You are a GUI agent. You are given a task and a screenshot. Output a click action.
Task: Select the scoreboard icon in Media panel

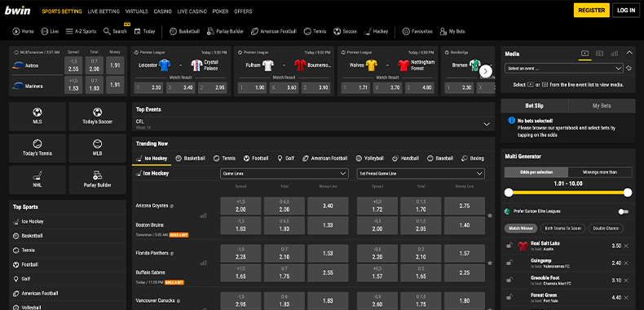[x=600, y=54]
